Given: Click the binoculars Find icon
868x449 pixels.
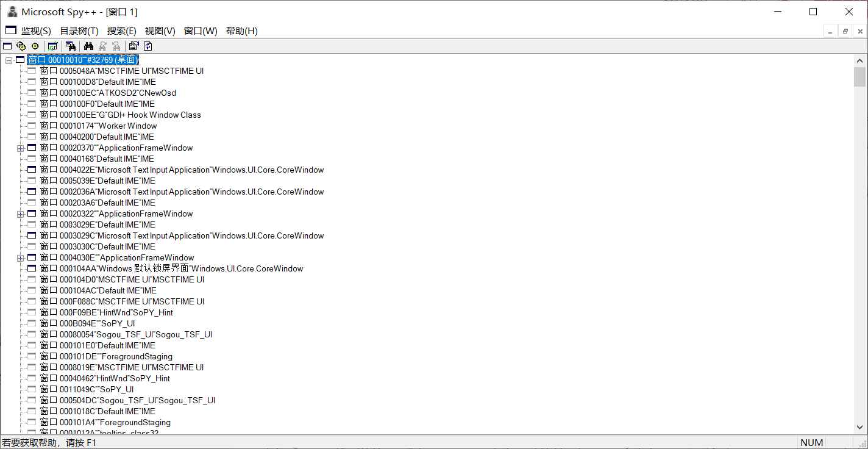Looking at the screenshot, I should coord(88,46).
